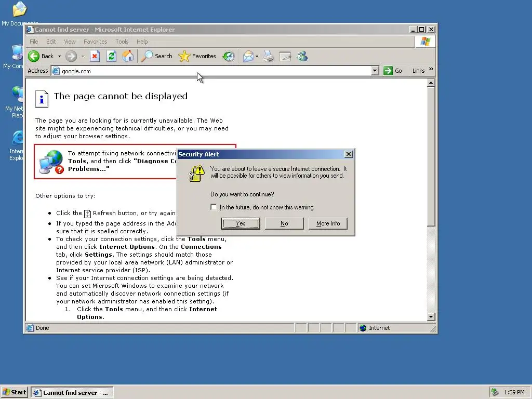Click 'The page cannot be displayed' heading

(121, 96)
